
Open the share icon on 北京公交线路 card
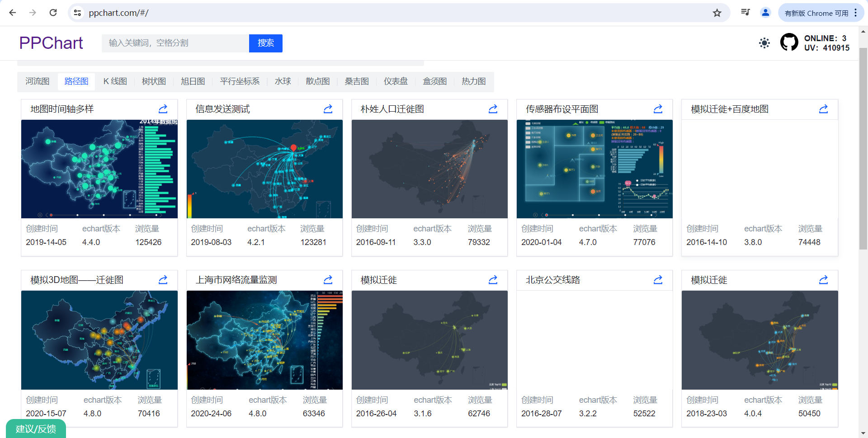point(658,280)
